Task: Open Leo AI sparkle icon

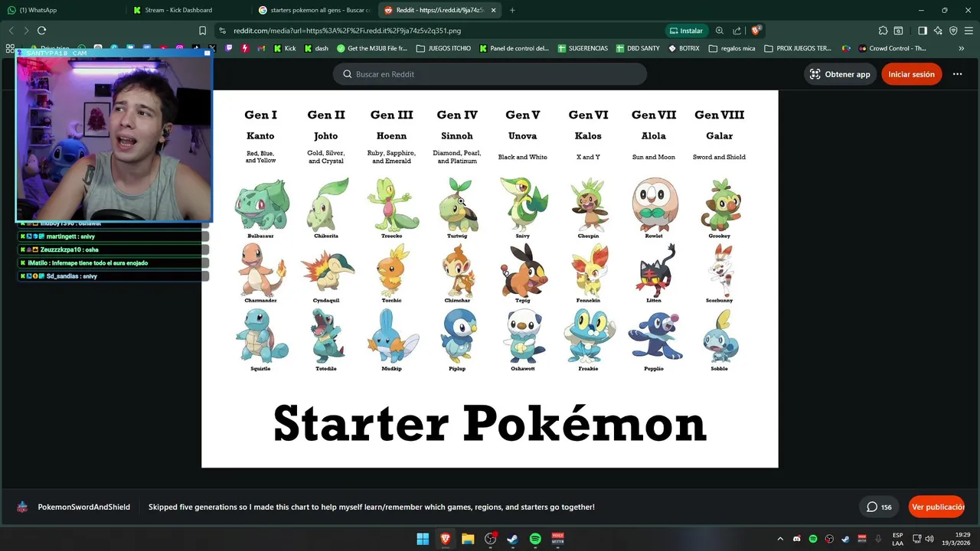Action: [x=938, y=31]
